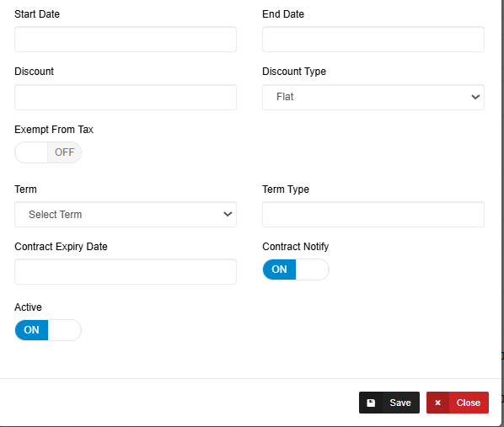Image resolution: width=504 pixels, height=427 pixels.
Task: Click the Discount Type dropdown chevron
Action: pos(475,97)
